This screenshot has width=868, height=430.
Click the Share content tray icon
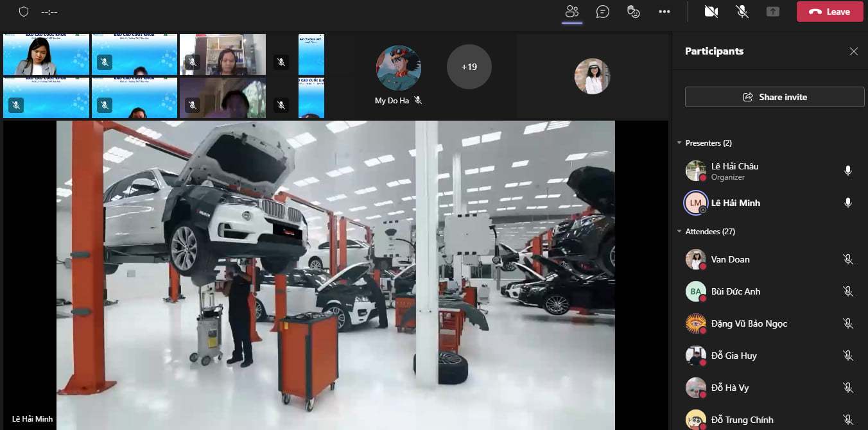click(x=773, y=12)
